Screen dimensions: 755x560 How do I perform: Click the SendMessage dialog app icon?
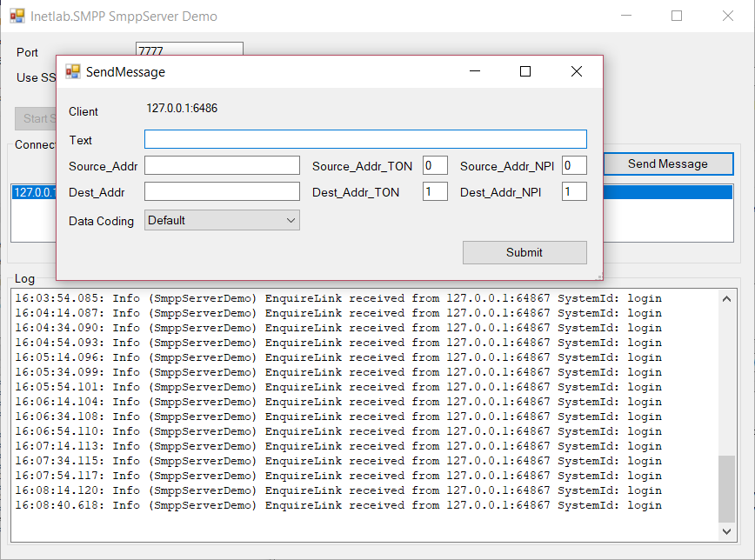[73, 72]
